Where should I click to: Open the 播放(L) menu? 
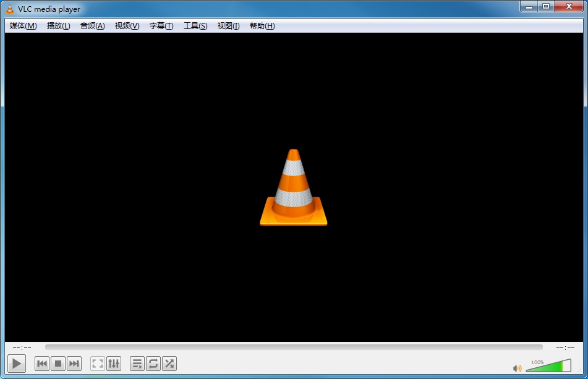(x=59, y=26)
